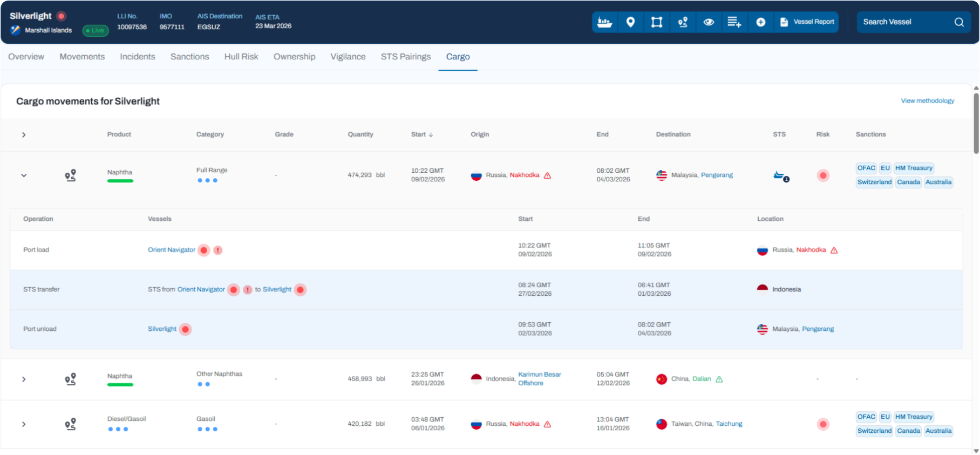The height and width of the screenshot is (455, 980).
Task: Click the add-to-list icon in toolbar
Action: [734, 22]
